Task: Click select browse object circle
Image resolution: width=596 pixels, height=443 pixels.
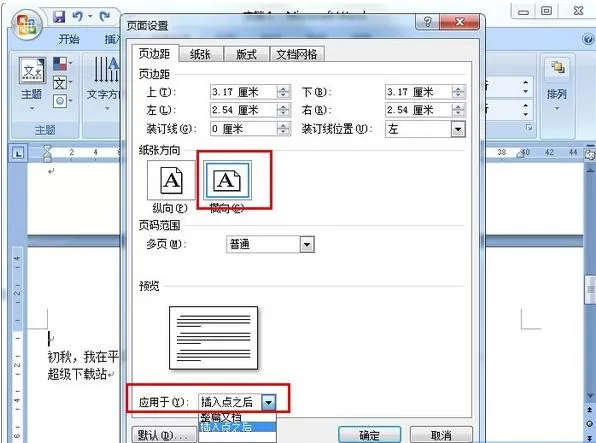Action: [590, 424]
